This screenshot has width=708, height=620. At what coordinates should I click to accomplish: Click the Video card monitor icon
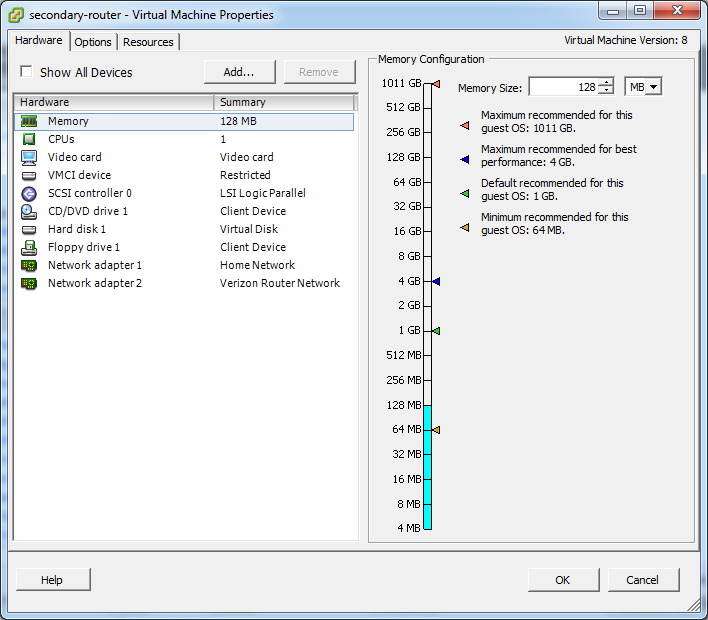29,158
